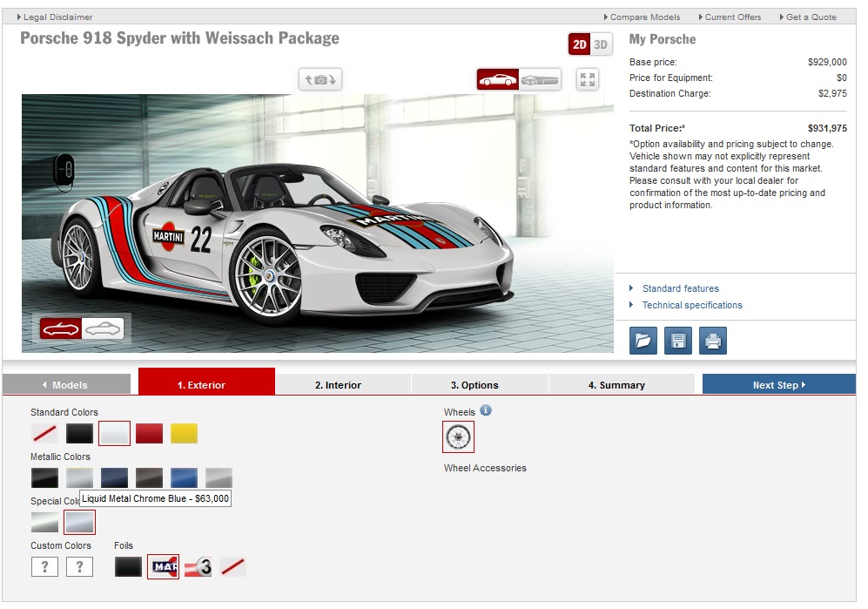Open the fullscreen view icon

tap(588, 79)
